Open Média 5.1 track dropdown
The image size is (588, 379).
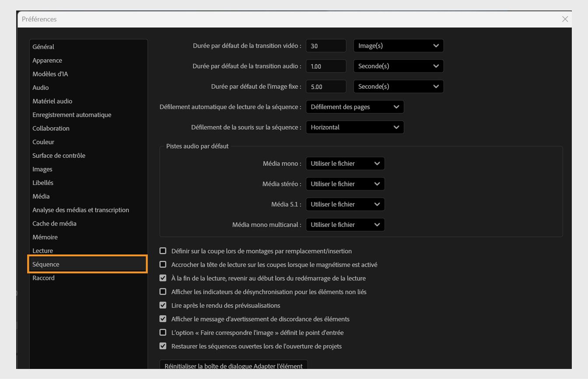[345, 204]
